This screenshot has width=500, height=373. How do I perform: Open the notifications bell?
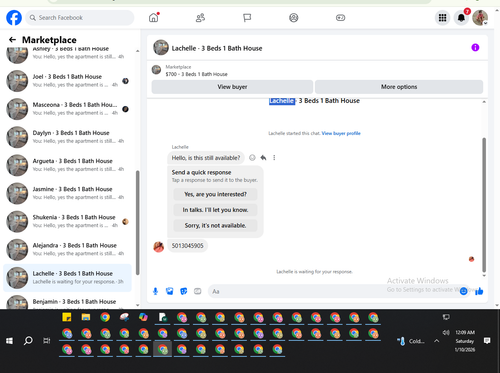pos(461,18)
